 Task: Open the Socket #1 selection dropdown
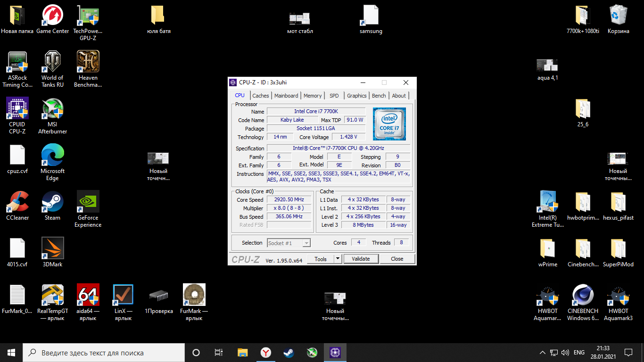[289, 243]
